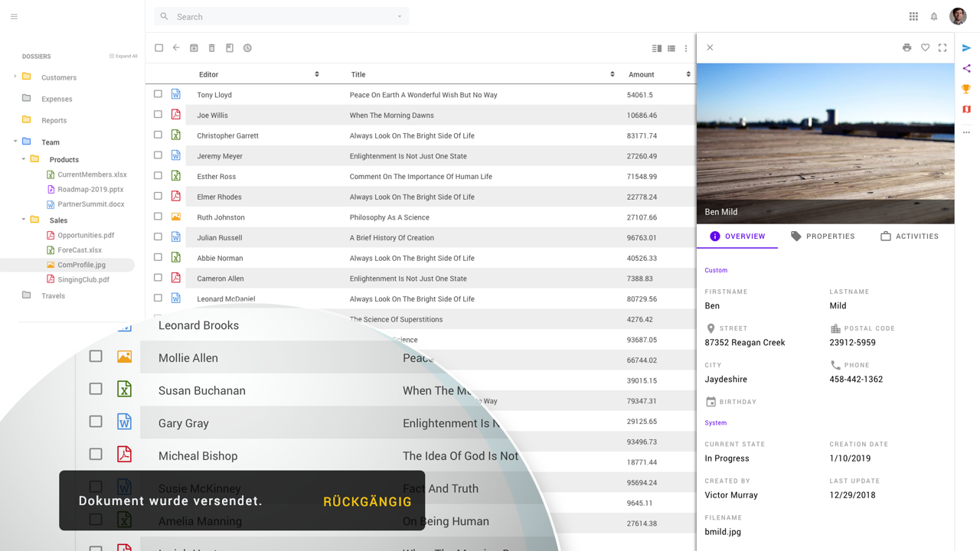Click the Abbie Norman editor cell
This screenshot has width=980, height=551.
(x=220, y=258)
